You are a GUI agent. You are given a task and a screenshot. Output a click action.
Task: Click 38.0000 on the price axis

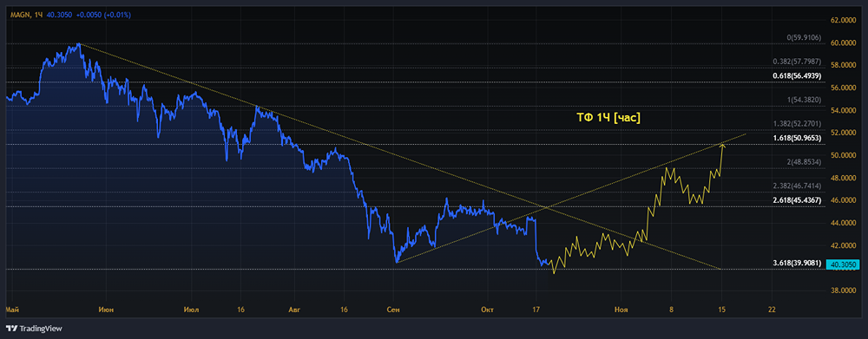click(x=843, y=290)
